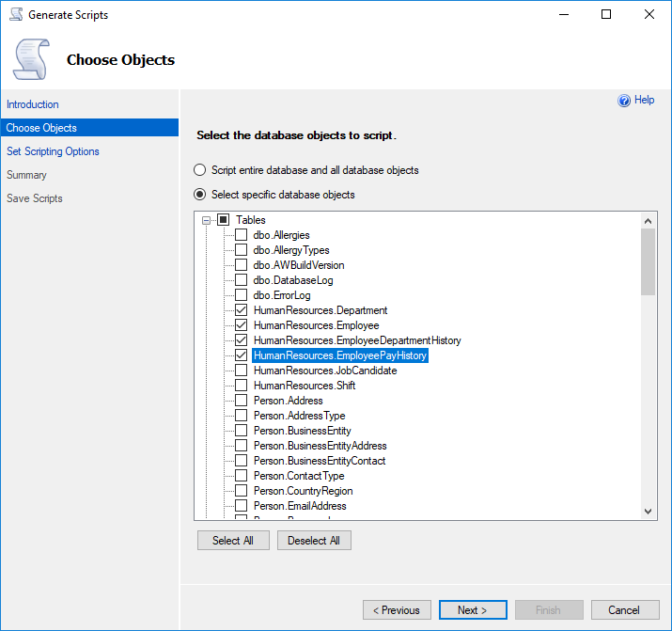Image resolution: width=672 pixels, height=631 pixels.
Task: Toggle the Tables parent checkbox
Action: pyautogui.click(x=224, y=220)
